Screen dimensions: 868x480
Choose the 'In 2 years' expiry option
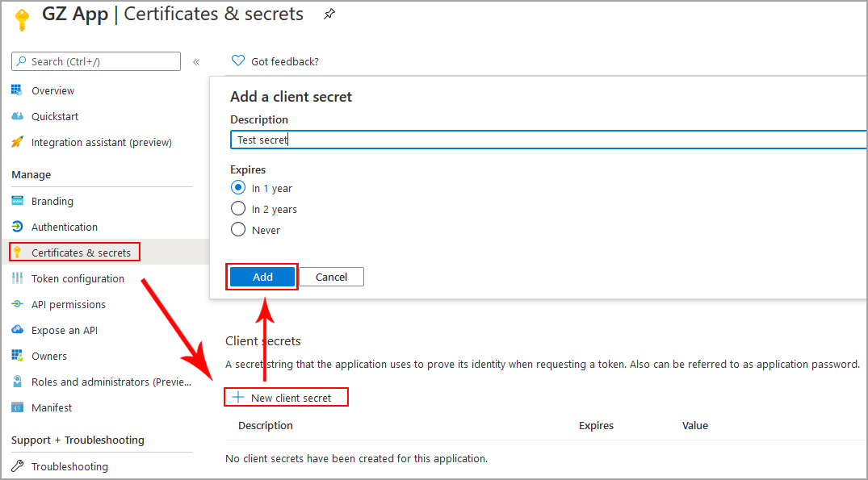pyautogui.click(x=238, y=209)
